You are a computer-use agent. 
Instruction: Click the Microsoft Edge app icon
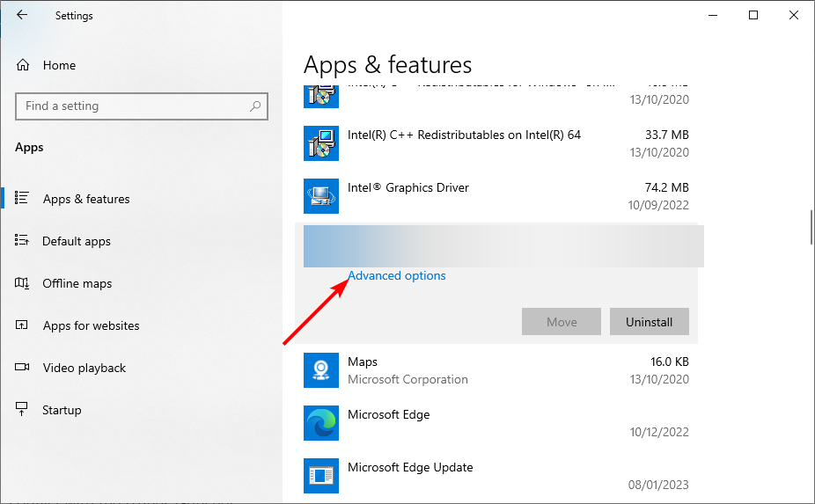point(321,423)
